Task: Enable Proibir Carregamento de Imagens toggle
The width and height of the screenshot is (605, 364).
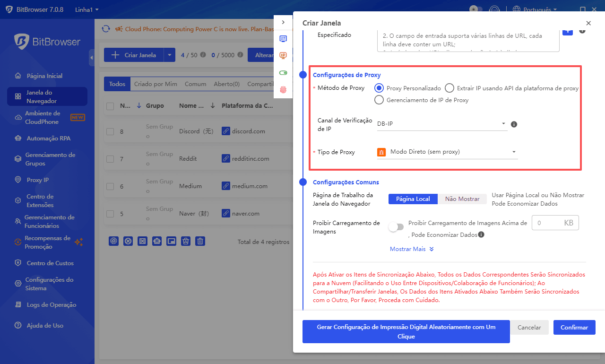Action: click(396, 227)
